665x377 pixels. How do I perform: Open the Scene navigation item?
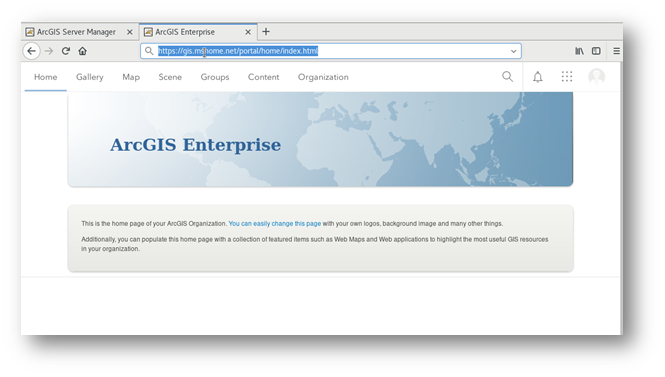pos(170,77)
